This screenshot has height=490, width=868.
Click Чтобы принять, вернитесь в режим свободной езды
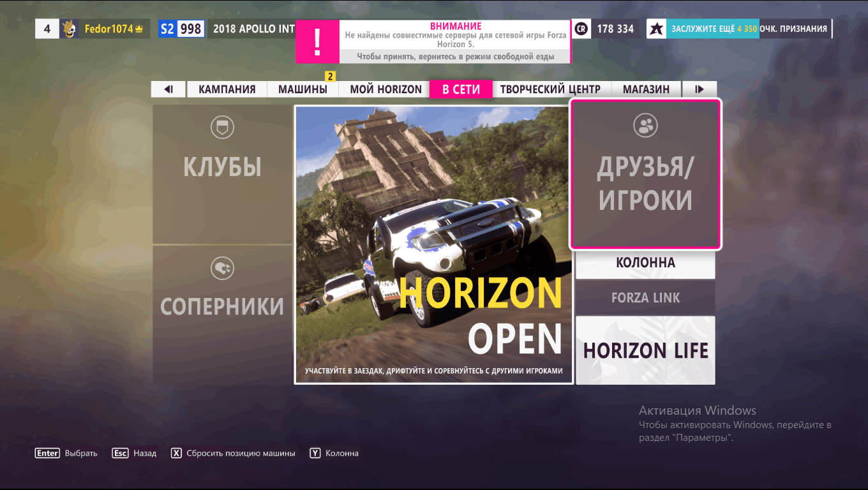(x=456, y=57)
